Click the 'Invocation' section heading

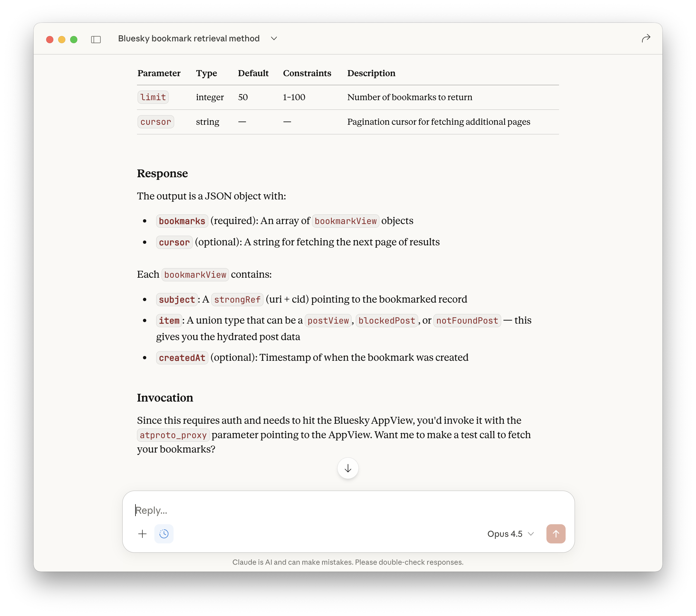point(165,398)
